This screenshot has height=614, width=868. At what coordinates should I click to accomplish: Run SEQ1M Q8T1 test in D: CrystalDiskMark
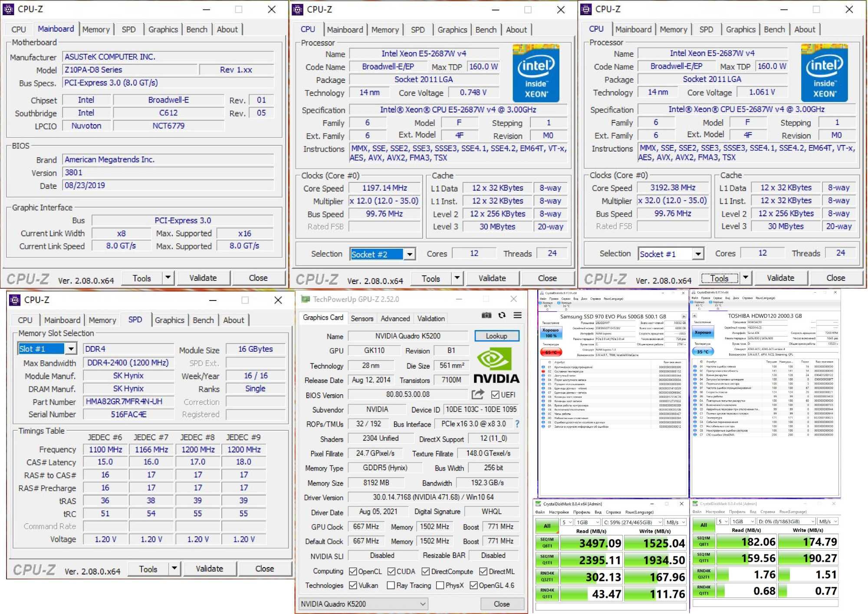click(x=704, y=541)
